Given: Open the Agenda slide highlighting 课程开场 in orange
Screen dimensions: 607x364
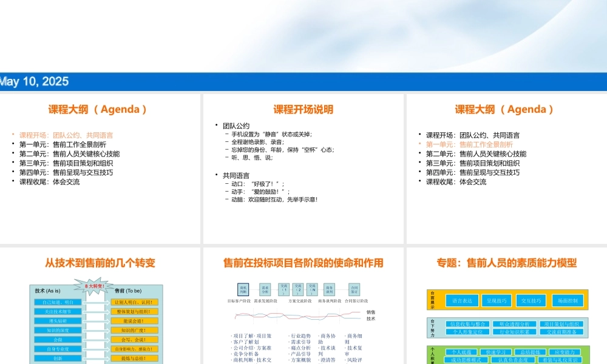Looking at the screenshot, I should click(x=100, y=169).
